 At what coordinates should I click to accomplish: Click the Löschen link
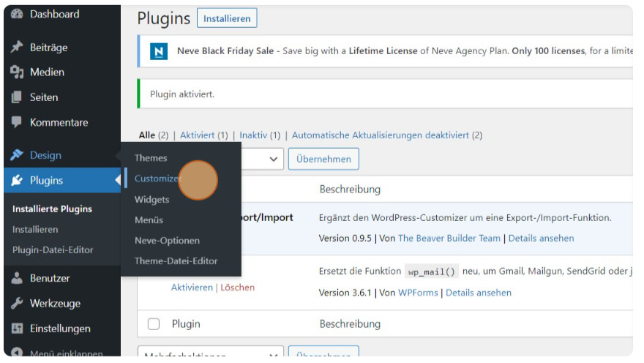tap(237, 288)
